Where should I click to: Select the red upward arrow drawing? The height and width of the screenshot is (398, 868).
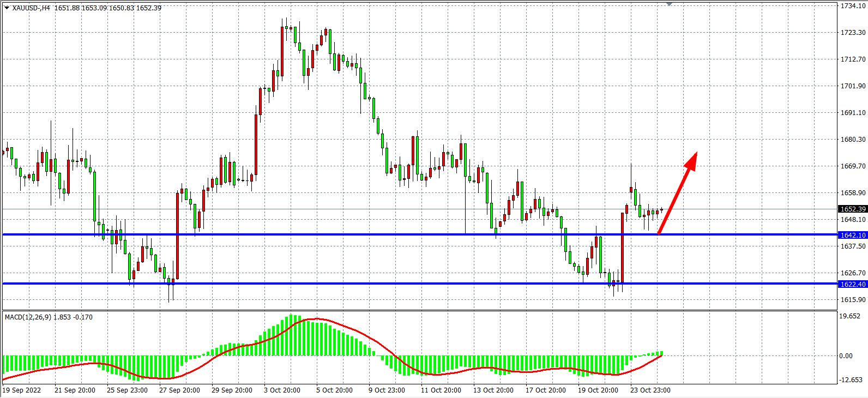coord(678,194)
